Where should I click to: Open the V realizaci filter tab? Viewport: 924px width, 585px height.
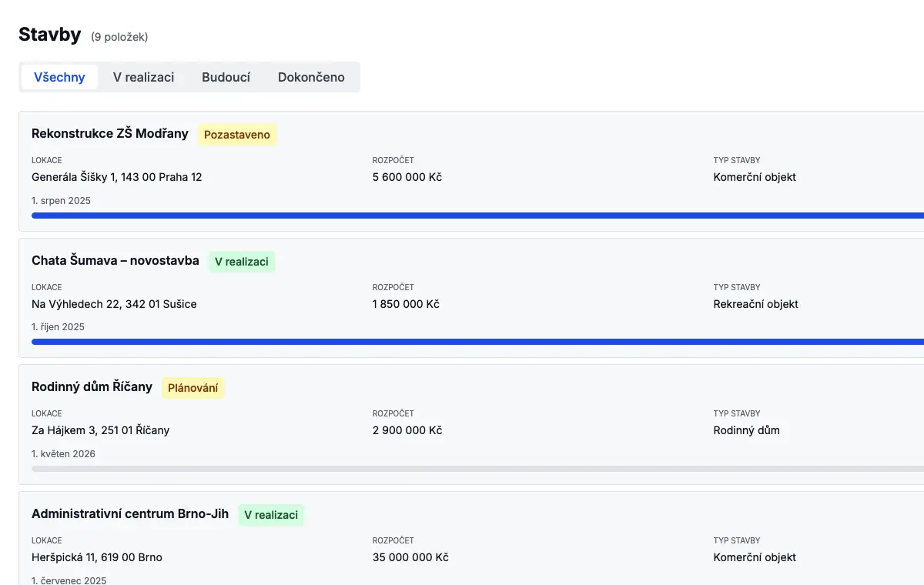coord(143,77)
